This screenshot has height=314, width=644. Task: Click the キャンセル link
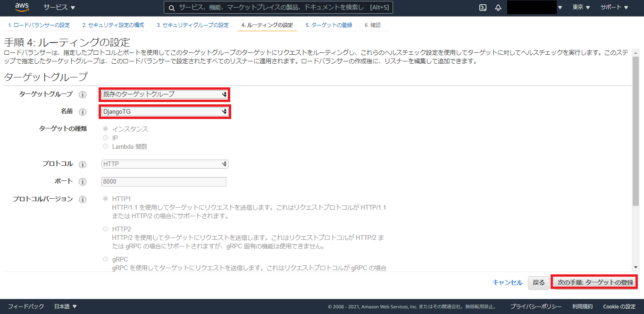coord(507,282)
